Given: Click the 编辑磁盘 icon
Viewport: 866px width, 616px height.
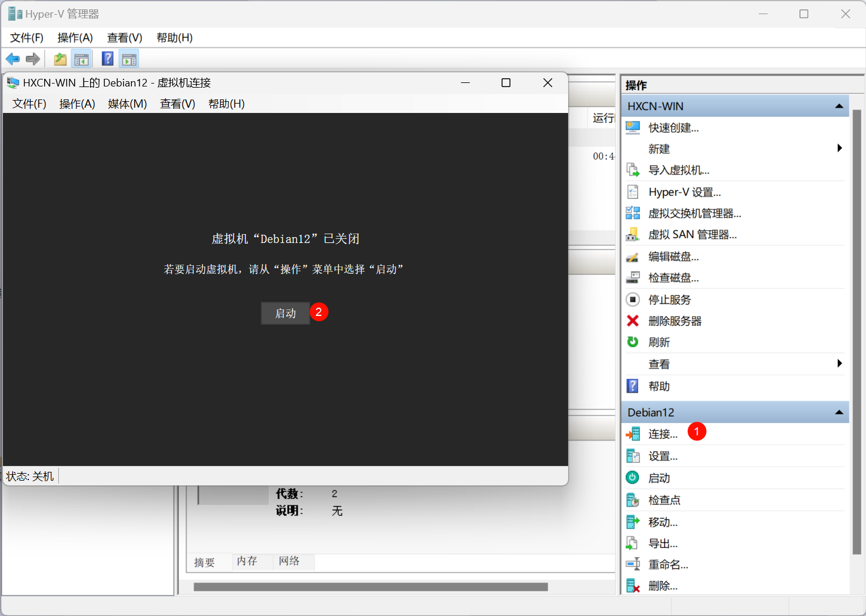Looking at the screenshot, I should pos(633,257).
